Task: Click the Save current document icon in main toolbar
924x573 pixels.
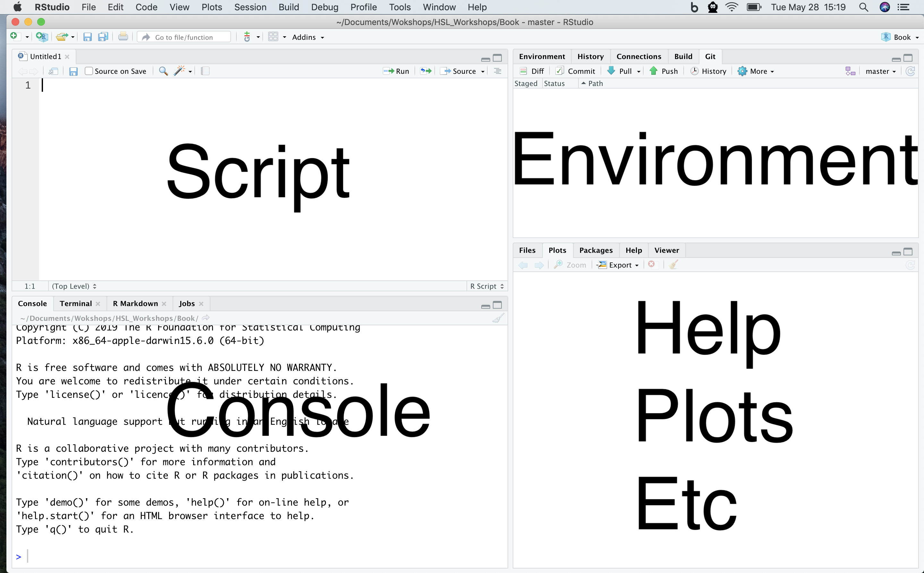Action: [x=88, y=37]
